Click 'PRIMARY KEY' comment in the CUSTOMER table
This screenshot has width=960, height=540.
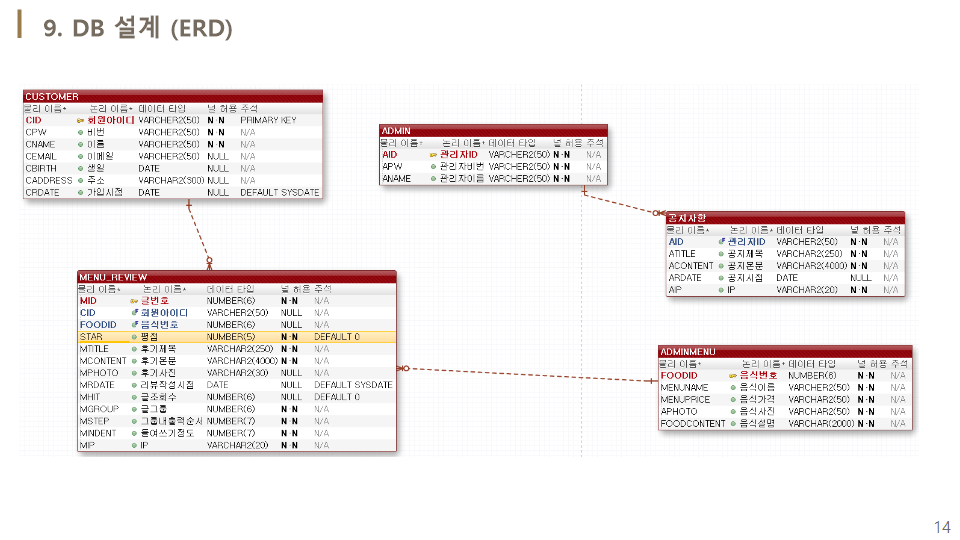(268, 121)
